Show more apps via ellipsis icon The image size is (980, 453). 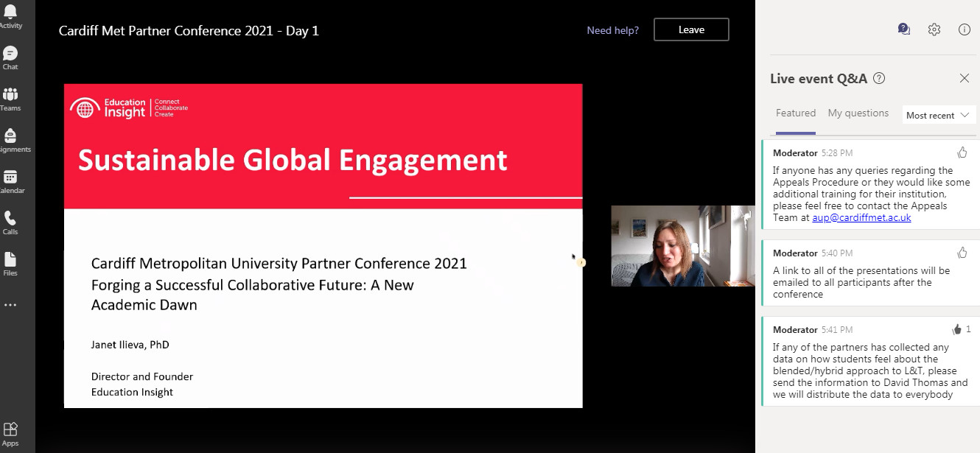[x=10, y=305]
